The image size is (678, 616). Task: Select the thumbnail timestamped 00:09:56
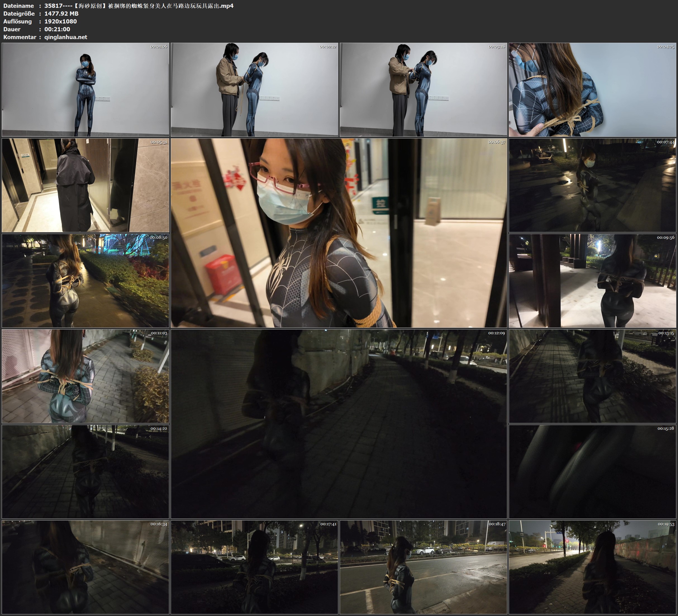click(592, 280)
